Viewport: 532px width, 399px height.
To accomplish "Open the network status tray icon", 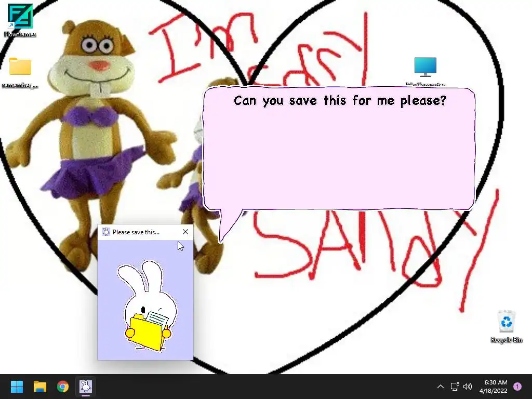I will pos(455,387).
